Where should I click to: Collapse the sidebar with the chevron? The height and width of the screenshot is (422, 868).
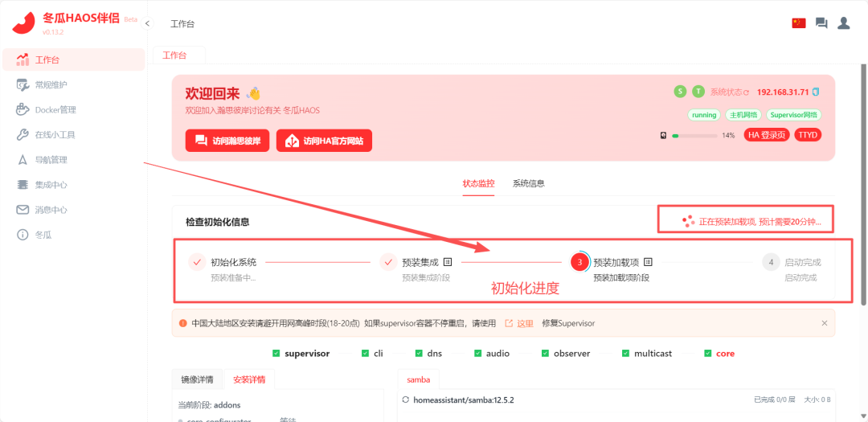147,23
